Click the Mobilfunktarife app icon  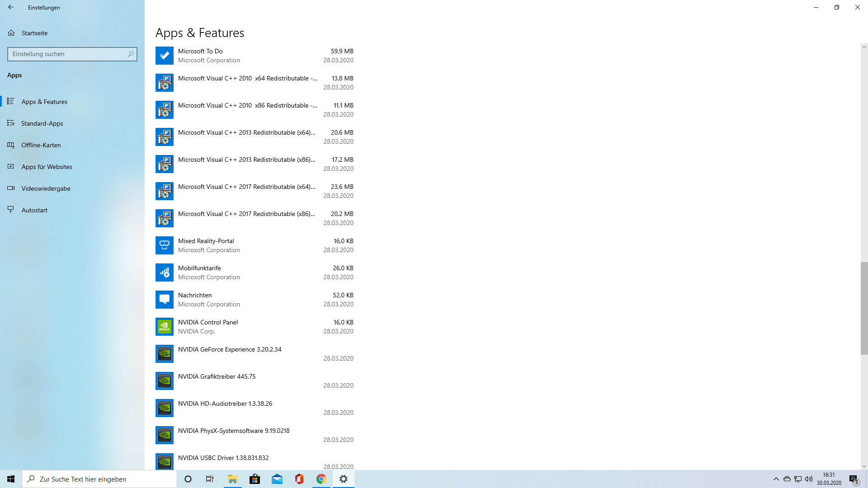point(164,272)
